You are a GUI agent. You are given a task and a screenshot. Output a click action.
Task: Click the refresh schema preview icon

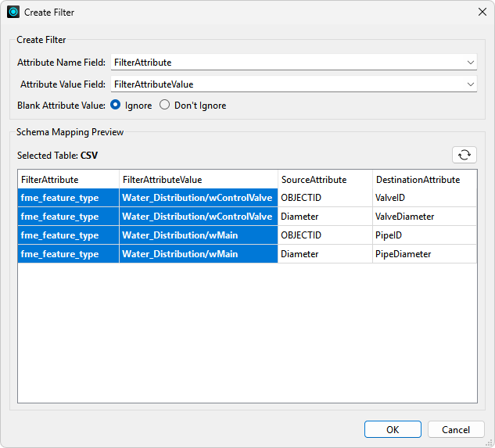click(465, 155)
